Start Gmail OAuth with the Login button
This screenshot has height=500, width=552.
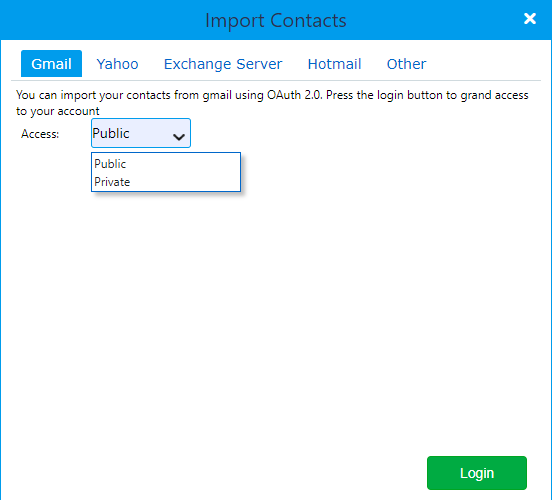click(x=477, y=473)
